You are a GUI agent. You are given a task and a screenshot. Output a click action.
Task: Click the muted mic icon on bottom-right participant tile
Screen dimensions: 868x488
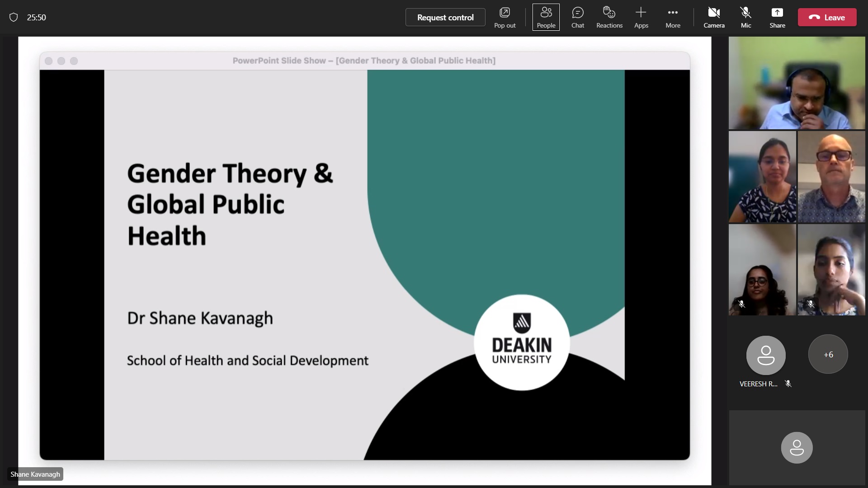811,304
